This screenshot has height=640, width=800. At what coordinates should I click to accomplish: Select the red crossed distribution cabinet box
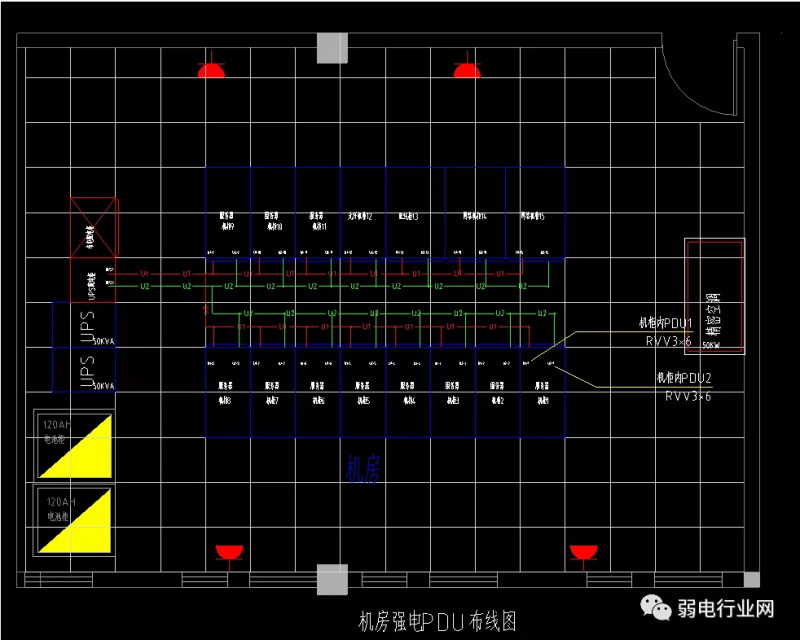pyautogui.click(x=94, y=229)
